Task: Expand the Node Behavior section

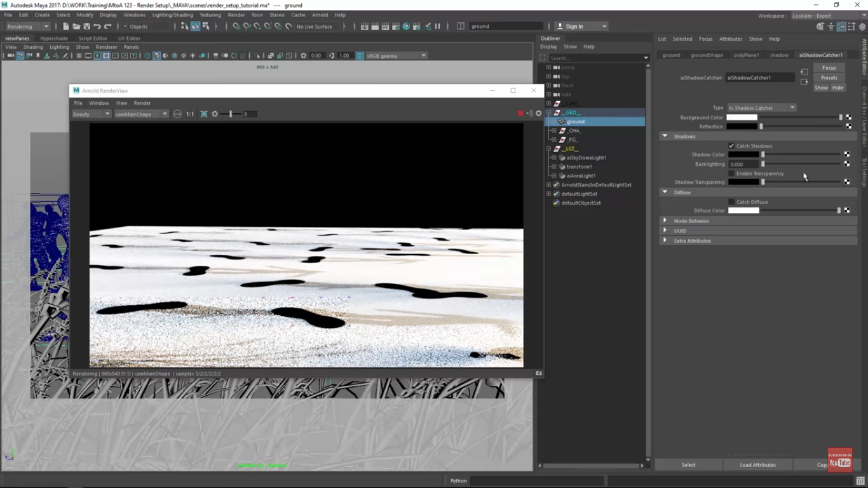Action: pos(665,220)
